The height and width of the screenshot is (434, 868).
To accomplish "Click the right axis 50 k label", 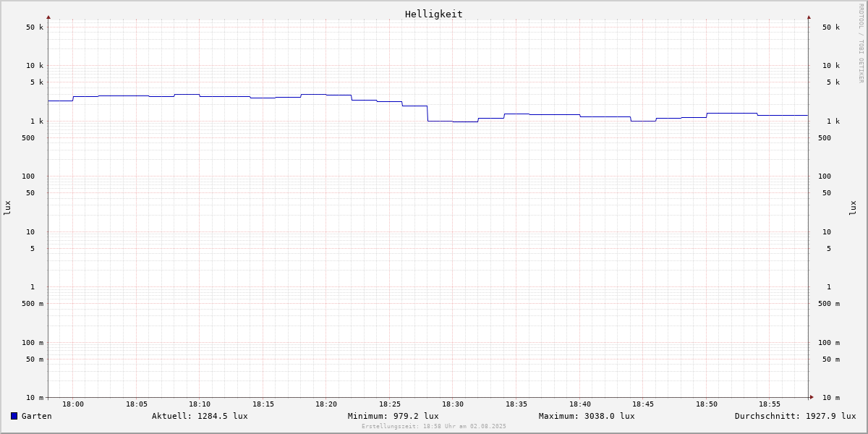I will click(831, 27).
